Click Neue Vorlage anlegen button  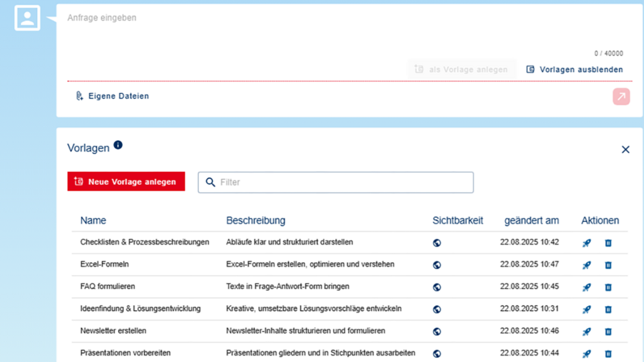point(126,182)
